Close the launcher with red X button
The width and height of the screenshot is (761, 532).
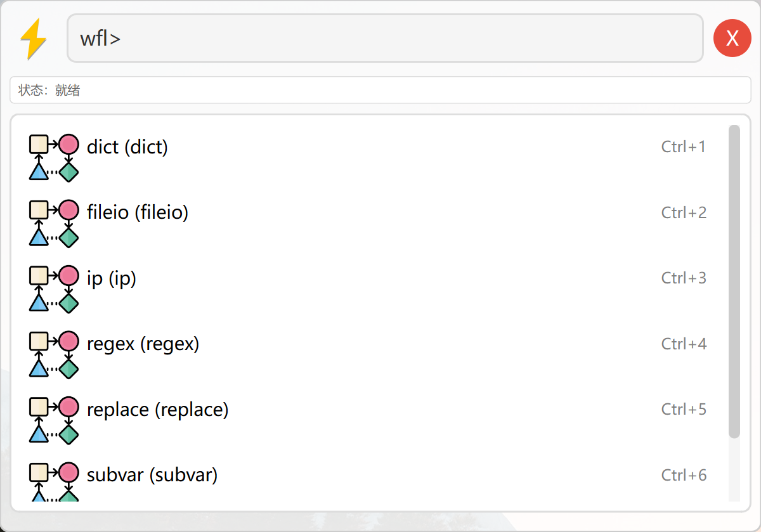click(732, 39)
